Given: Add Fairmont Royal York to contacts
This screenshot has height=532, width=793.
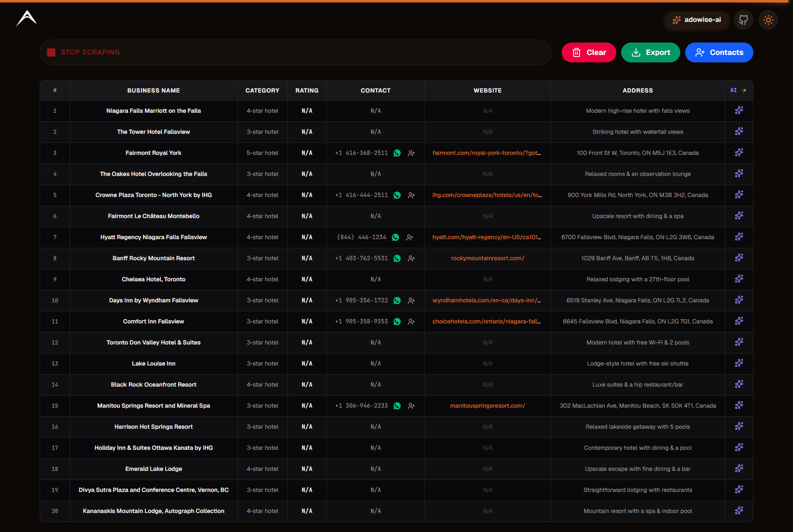Looking at the screenshot, I should tap(411, 153).
